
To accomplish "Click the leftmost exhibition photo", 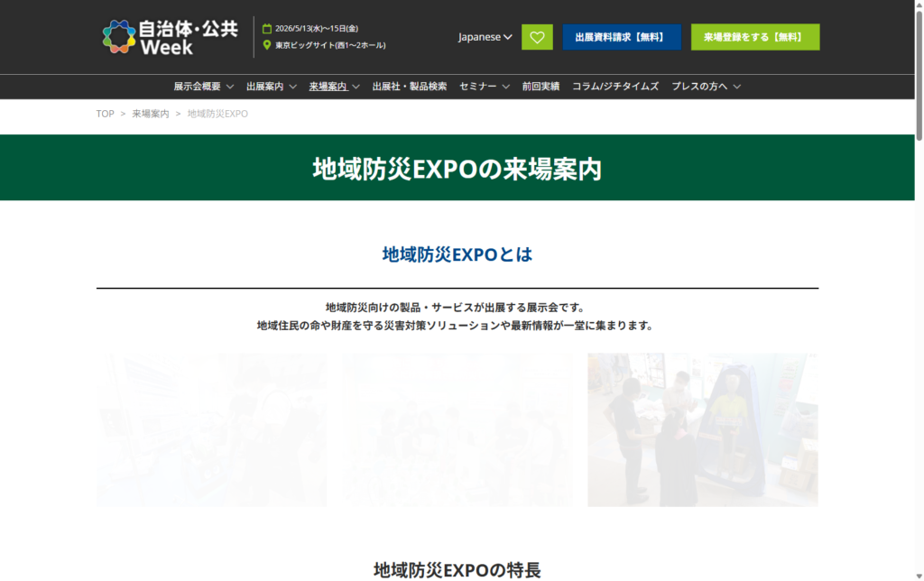I will [211, 429].
